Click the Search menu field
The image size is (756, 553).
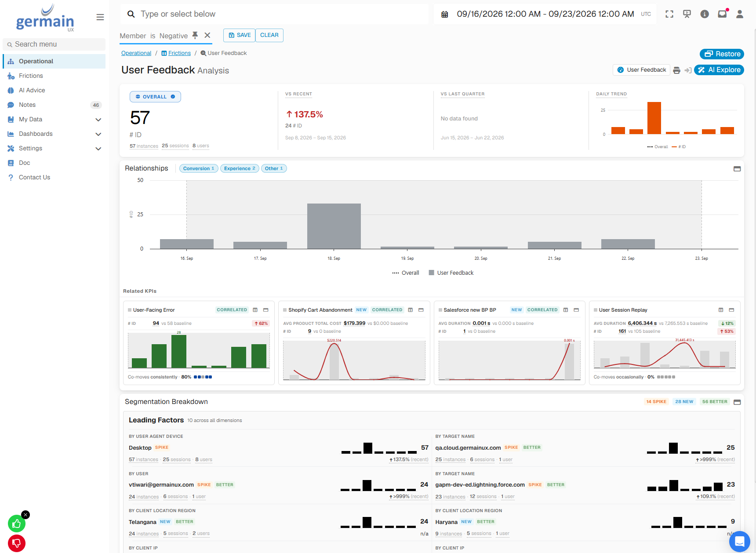click(54, 44)
